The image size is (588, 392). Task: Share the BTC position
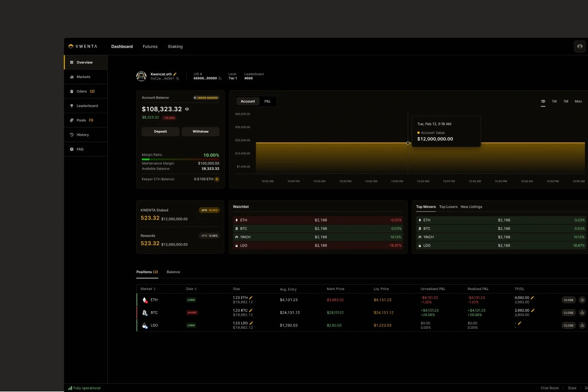point(582,313)
